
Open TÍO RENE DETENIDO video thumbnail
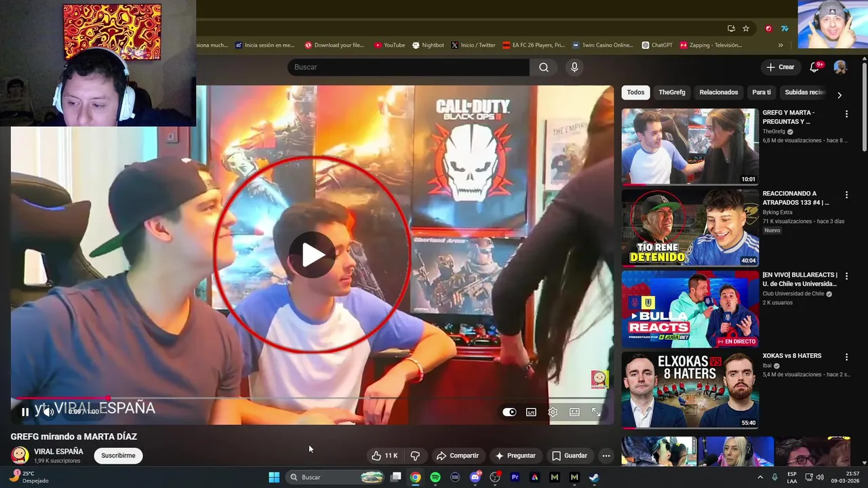pyautogui.click(x=690, y=228)
